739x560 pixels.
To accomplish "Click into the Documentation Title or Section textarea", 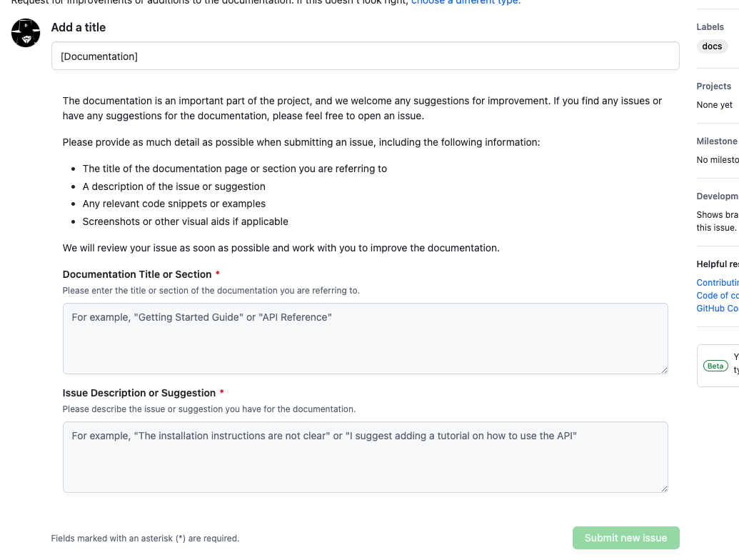I will tap(365, 338).
